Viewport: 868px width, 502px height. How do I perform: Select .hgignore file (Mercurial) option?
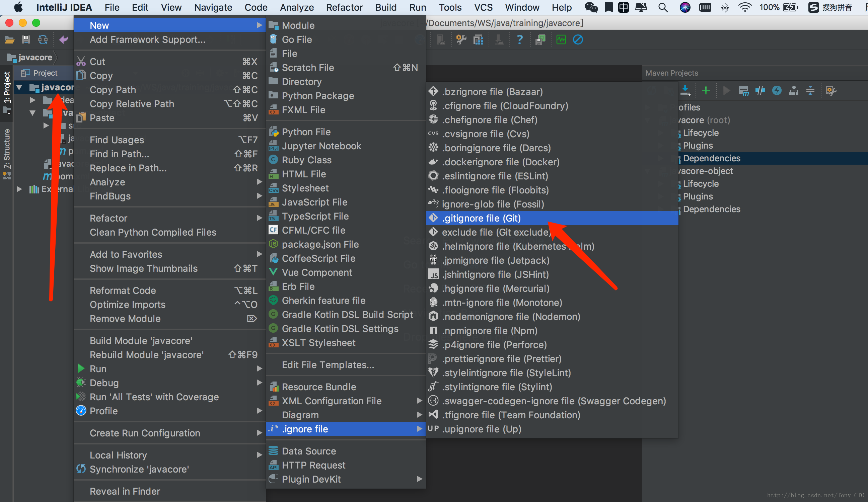(552, 288)
